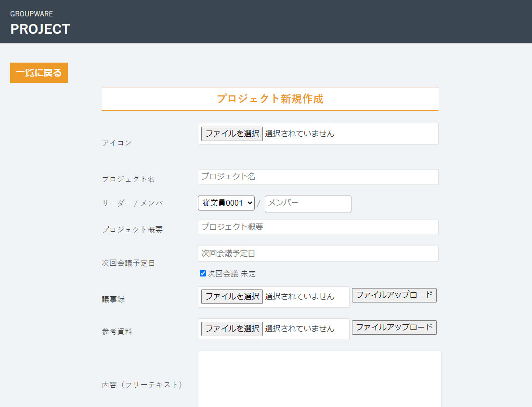
Task: Select the プロジェクト概要 input field
Action: (318, 227)
